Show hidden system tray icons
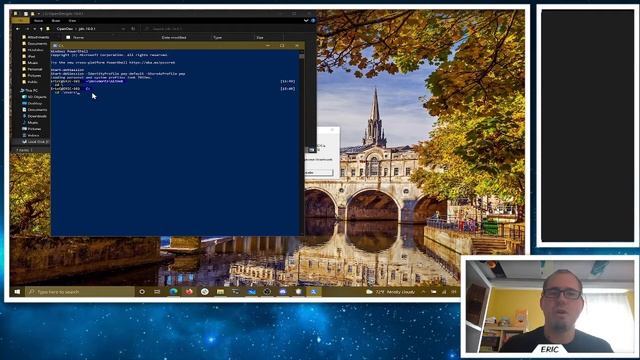This screenshot has width=640, height=360. coord(423,292)
